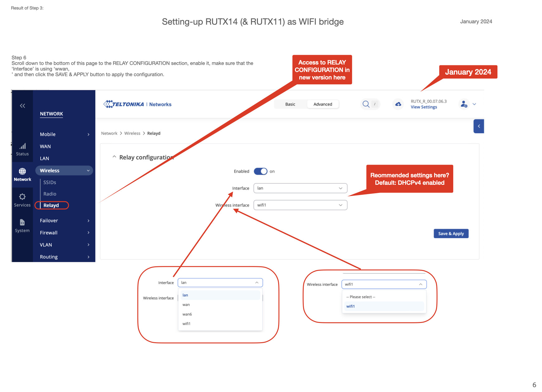542x392 pixels.
Task: Switch to Basic mode
Action: click(290, 104)
